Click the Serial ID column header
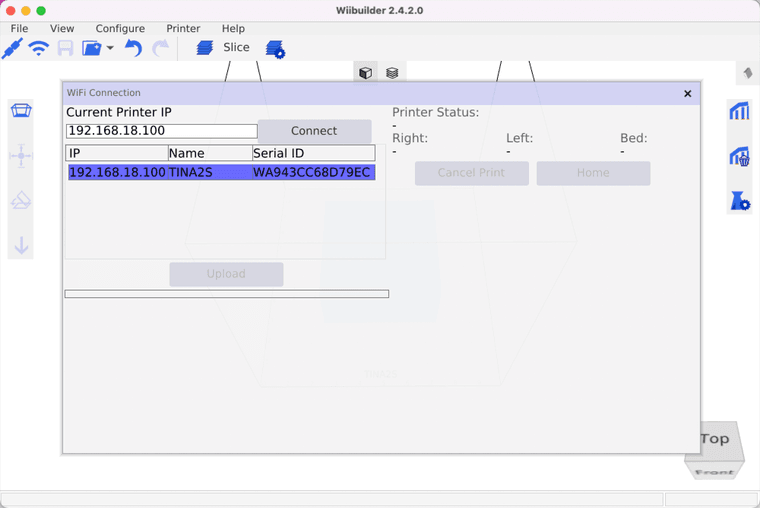 click(312, 153)
